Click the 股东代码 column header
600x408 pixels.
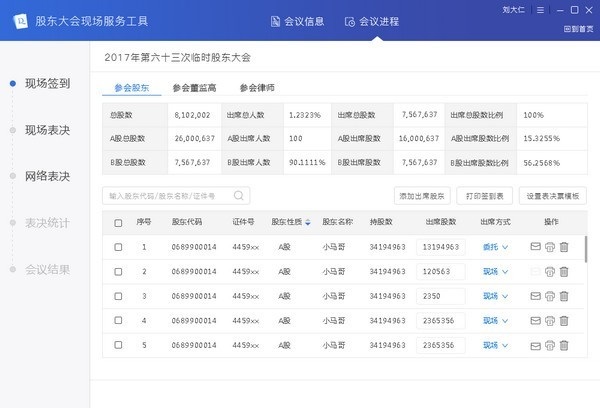click(187, 222)
